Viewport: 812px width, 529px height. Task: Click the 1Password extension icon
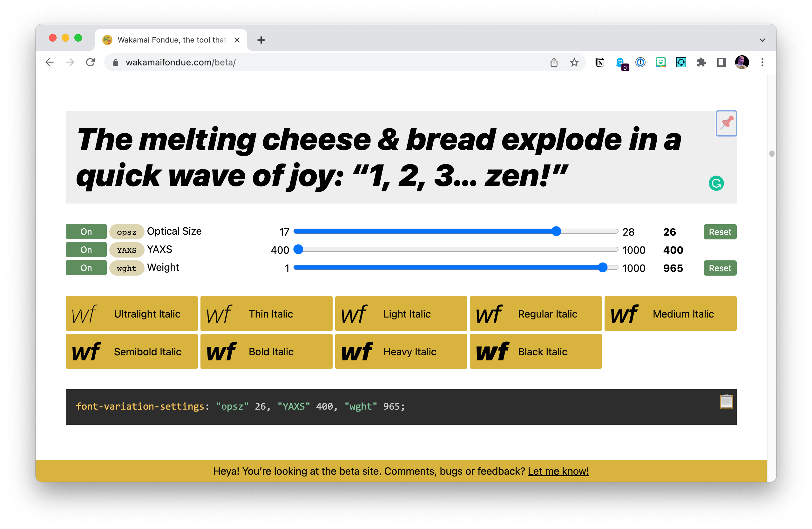click(640, 63)
